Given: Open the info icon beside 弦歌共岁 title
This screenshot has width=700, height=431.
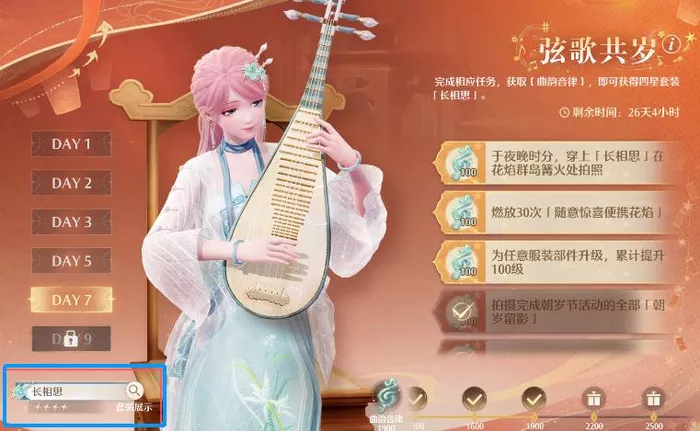Looking at the screenshot, I should [x=671, y=44].
